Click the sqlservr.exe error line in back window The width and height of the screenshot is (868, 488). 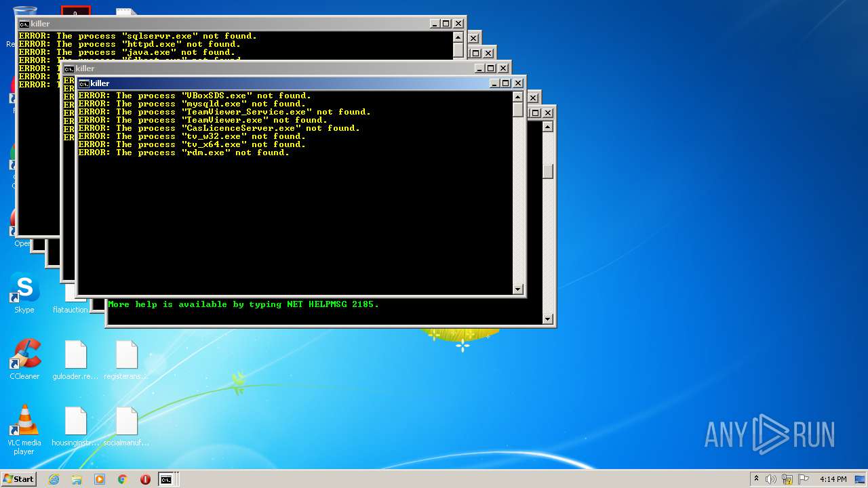click(x=138, y=36)
